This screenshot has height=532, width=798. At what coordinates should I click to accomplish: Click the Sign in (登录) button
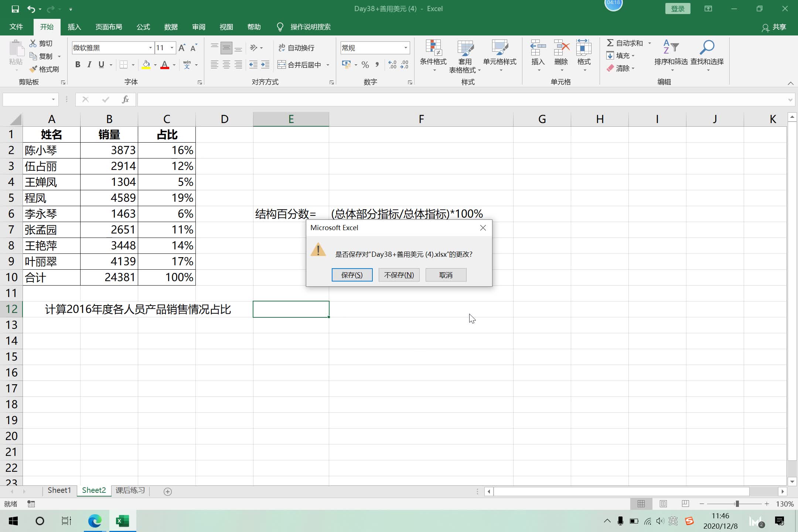pos(678,9)
